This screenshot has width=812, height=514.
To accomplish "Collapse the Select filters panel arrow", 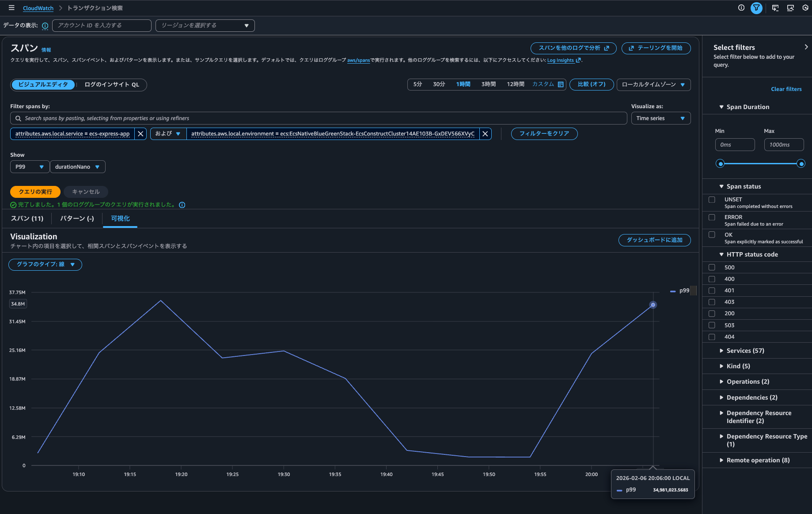I will [x=806, y=47].
